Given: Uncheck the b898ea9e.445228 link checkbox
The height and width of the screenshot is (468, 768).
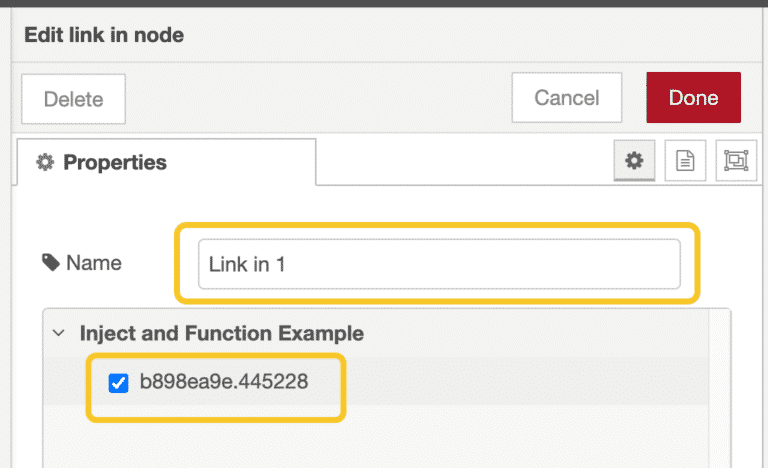Looking at the screenshot, I should [x=119, y=383].
